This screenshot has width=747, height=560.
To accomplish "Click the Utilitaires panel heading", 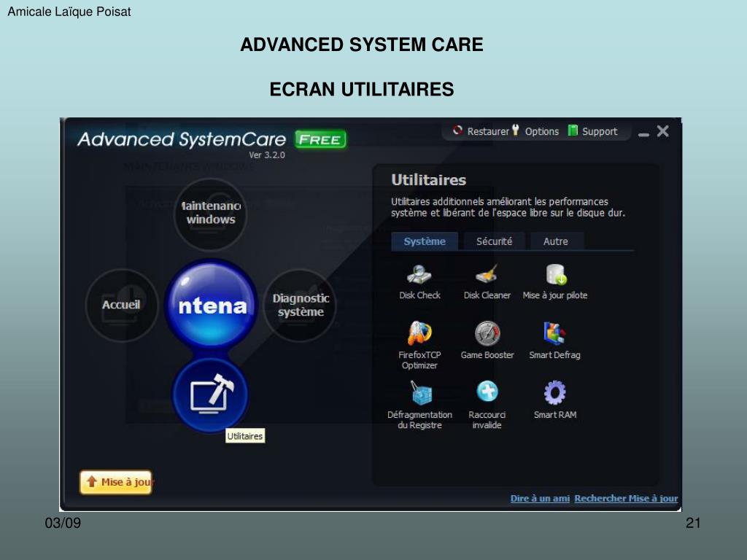I will [428, 180].
